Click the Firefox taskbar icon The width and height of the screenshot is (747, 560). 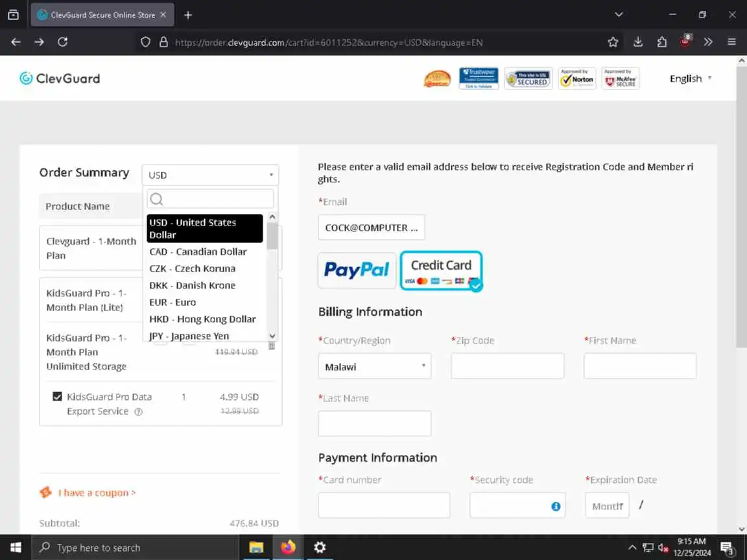288,548
